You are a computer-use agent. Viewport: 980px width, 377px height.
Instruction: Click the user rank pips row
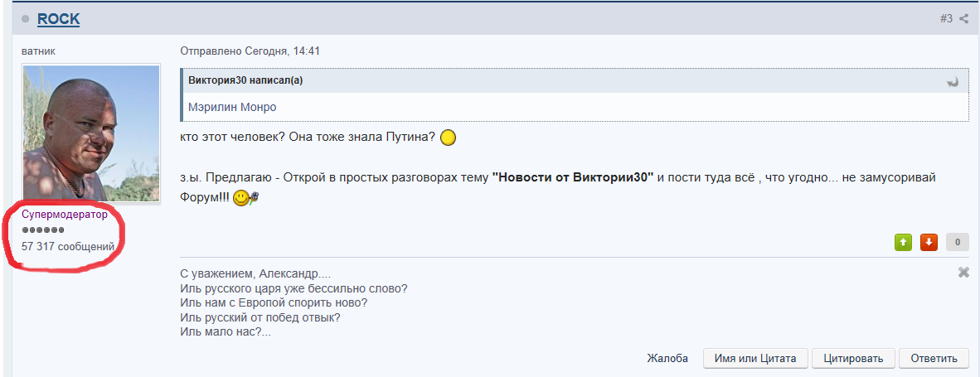(x=43, y=230)
